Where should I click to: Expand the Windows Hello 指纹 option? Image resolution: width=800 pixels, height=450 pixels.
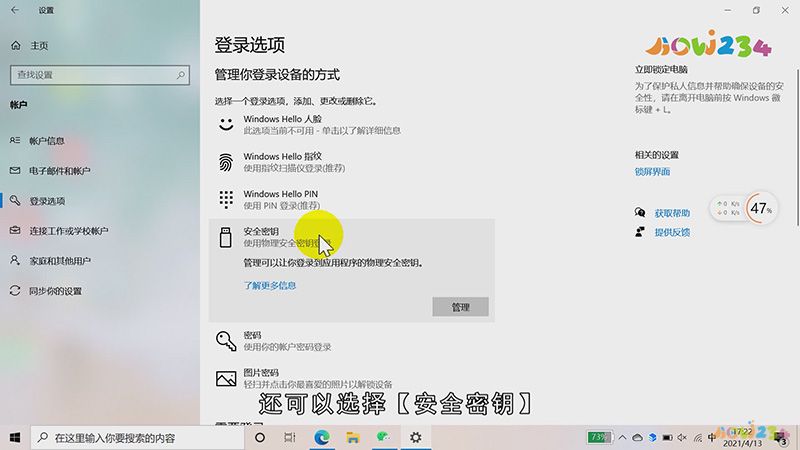(x=352, y=162)
